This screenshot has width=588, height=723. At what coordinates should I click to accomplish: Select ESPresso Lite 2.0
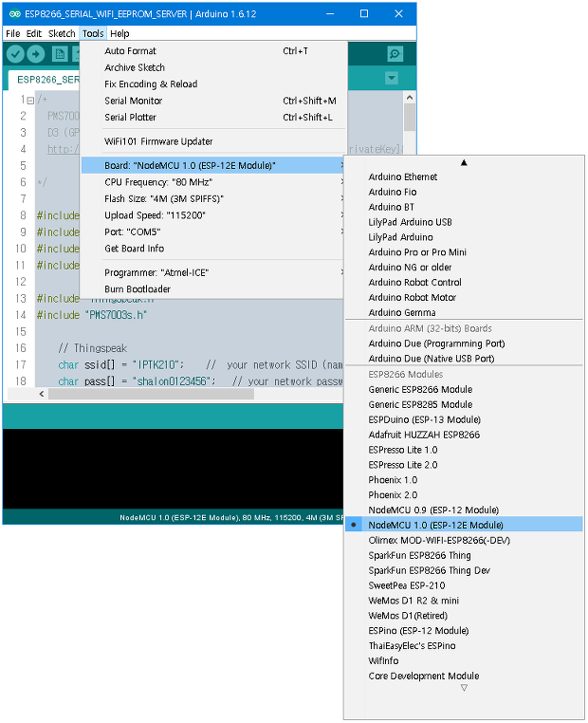point(464,465)
